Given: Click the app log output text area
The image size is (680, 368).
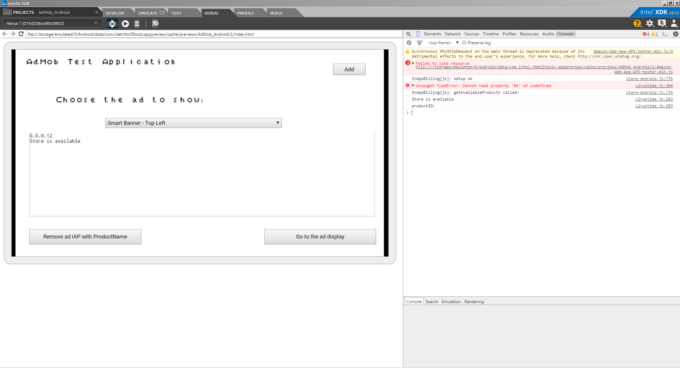Looking at the screenshot, I should pyautogui.click(x=202, y=174).
